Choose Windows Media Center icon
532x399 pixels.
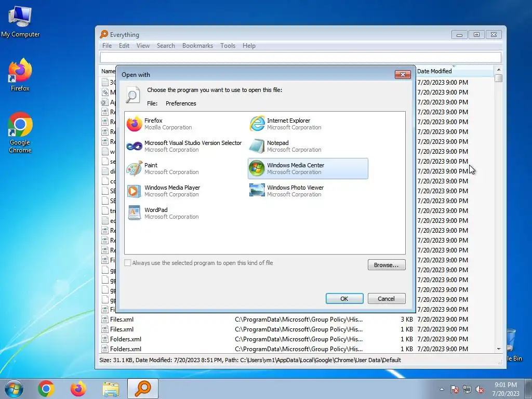point(257,168)
